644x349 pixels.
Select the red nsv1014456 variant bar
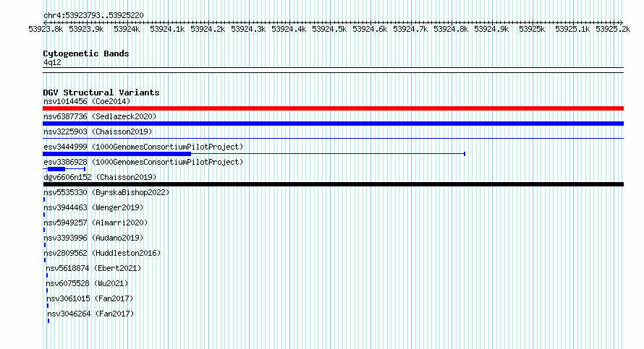pyautogui.click(x=333, y=108)
